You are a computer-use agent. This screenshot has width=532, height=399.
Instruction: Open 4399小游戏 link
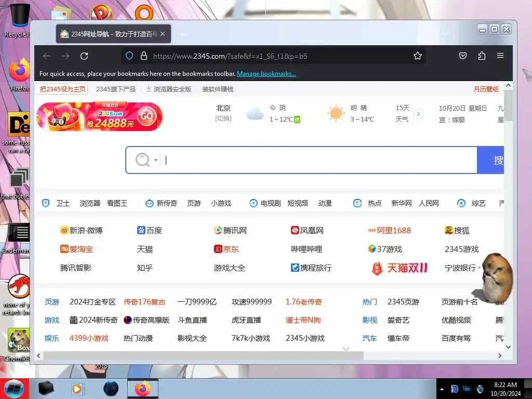coord(89,338)
